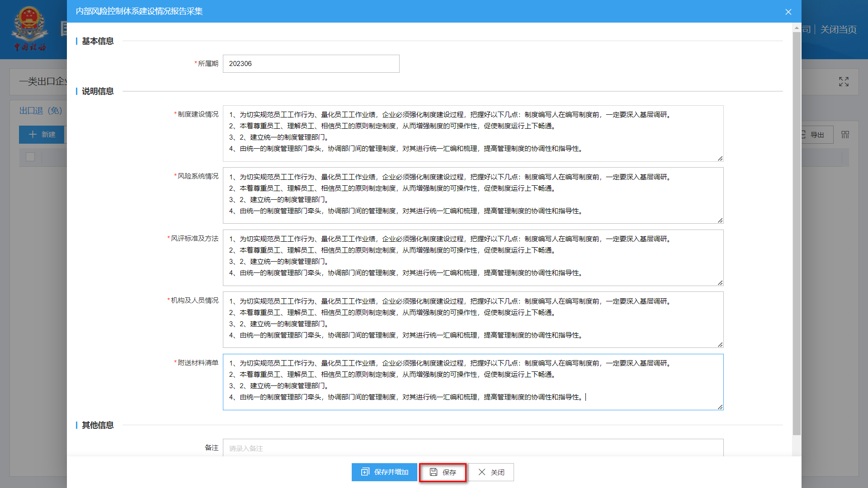Click the 关闭 button at bottom
Image resolution: width=868 pixels, height=488 pixels.
click(491, 472)
